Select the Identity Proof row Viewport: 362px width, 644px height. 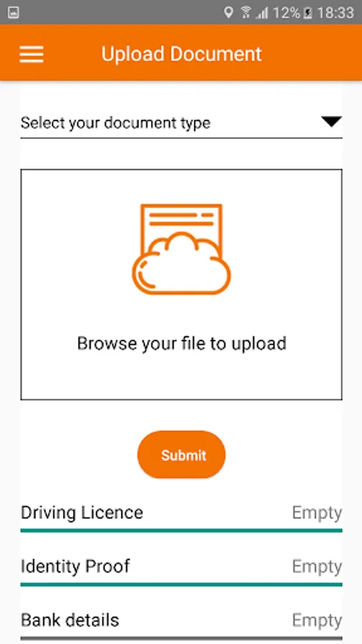182,568
